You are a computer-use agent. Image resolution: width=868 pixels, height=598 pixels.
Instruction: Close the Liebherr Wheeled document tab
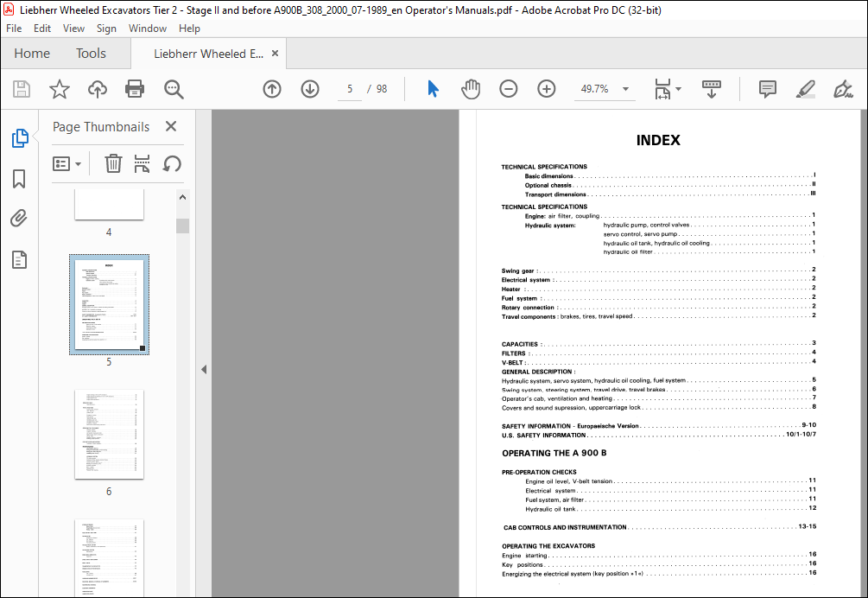point(276,54)
